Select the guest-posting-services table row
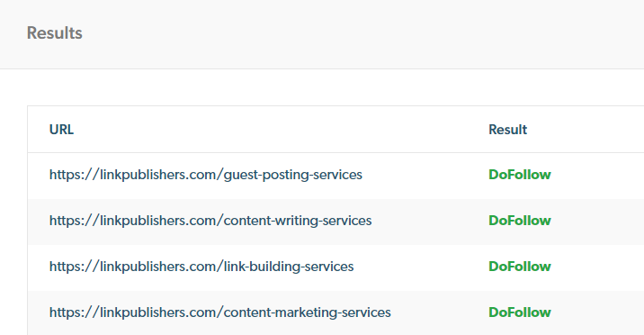 click(336, 176)
